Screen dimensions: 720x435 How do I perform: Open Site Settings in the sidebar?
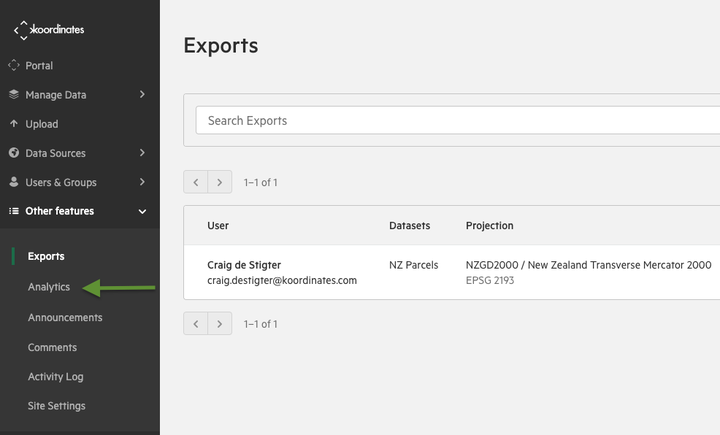click(x=56, y=406)
